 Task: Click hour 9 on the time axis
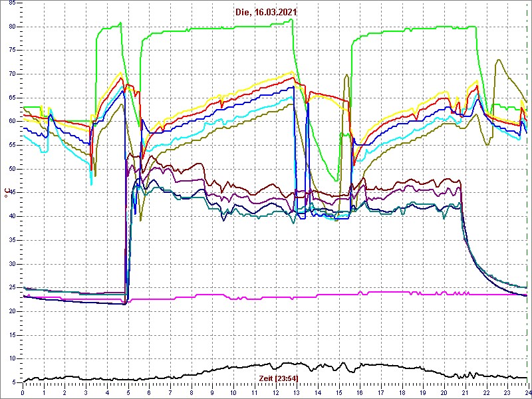pos(212,393)
